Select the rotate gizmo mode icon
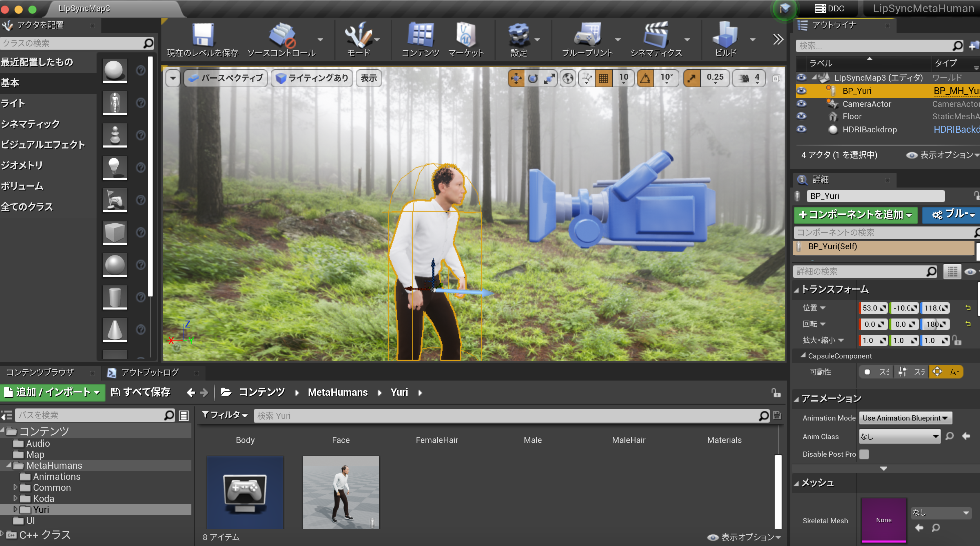This screenshot has height=546, width=980. pos(533,78)
